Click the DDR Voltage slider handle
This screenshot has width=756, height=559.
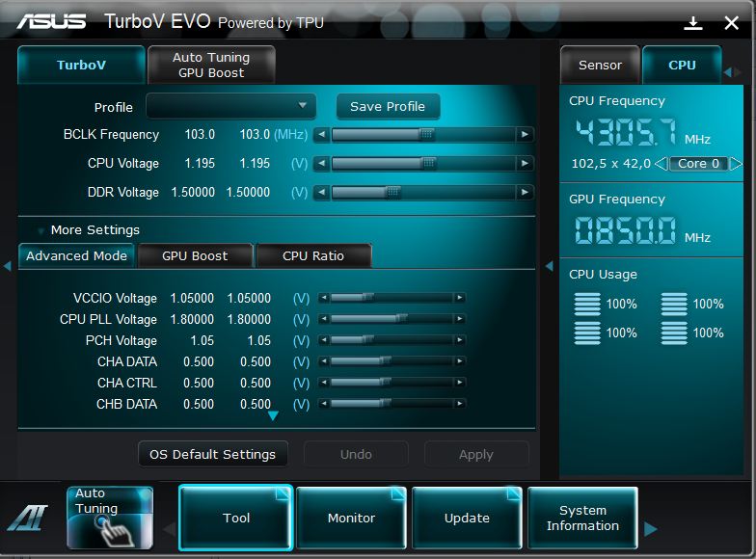coord(393,193)
